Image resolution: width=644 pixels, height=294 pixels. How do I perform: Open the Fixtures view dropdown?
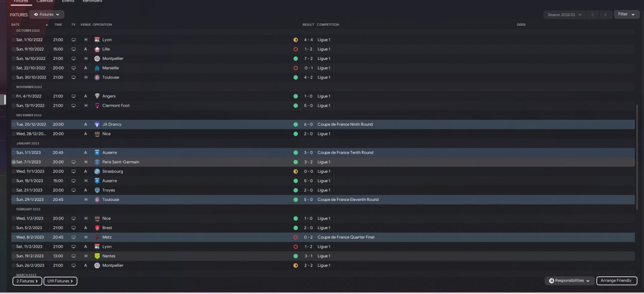coord(47,15)
